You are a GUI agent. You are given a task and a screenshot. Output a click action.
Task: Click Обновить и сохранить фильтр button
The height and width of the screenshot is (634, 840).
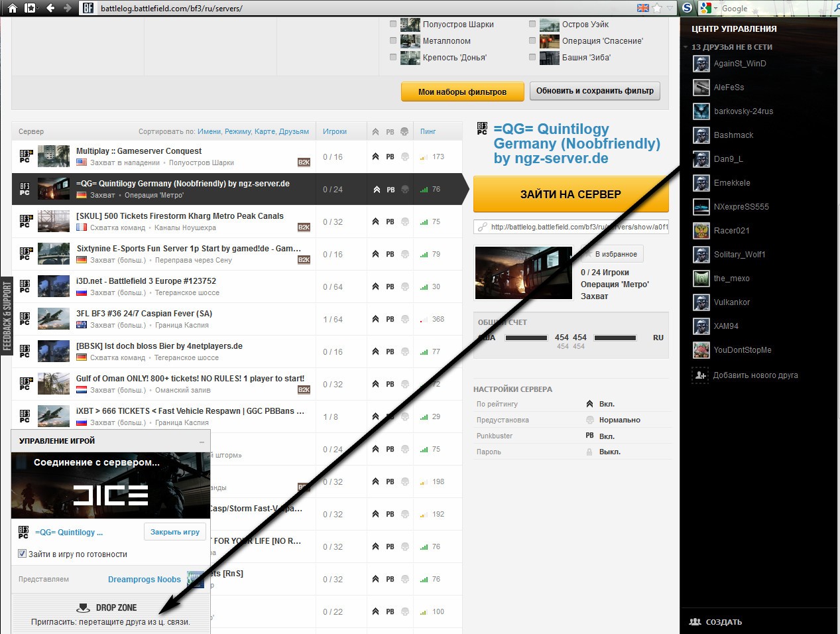tap(595, 91)
